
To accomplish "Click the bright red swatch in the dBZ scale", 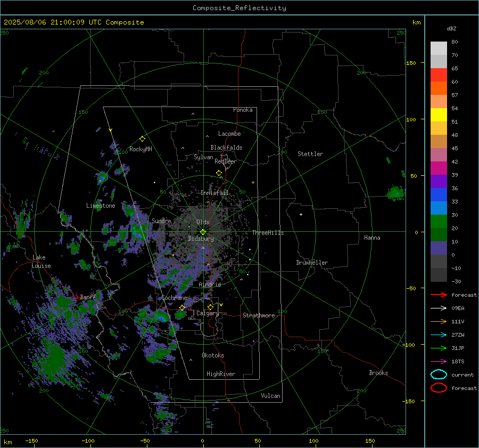I will click(x=439, y=75).
